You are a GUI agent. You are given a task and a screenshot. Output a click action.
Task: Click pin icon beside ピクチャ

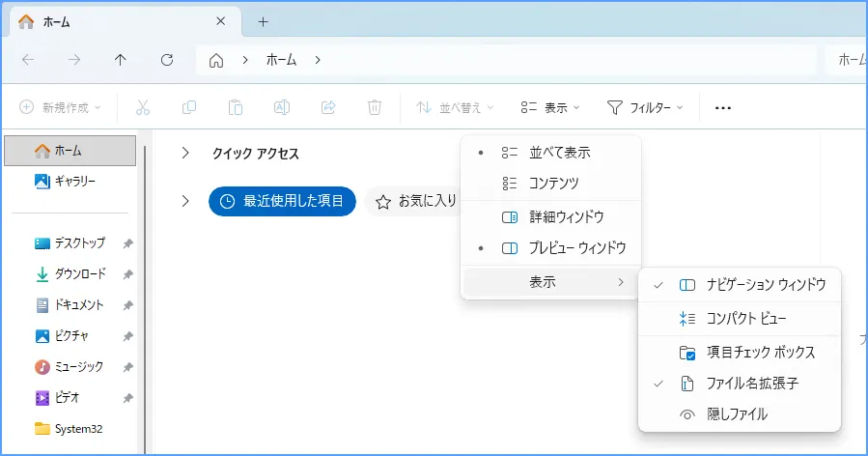[127, 336]
